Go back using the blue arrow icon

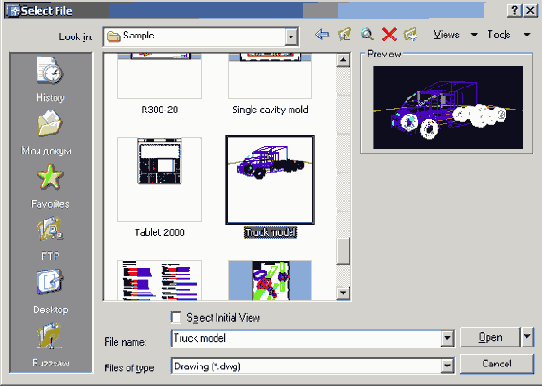click(322, 34)
